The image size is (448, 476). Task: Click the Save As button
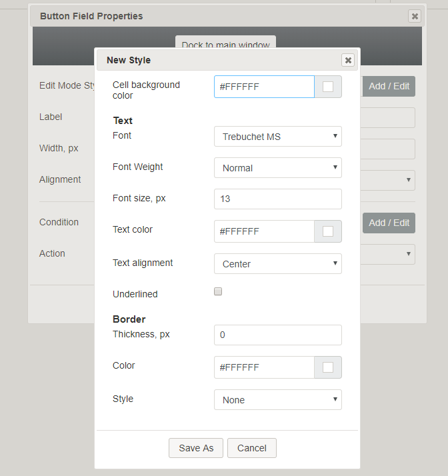click(x=196, y=448)
